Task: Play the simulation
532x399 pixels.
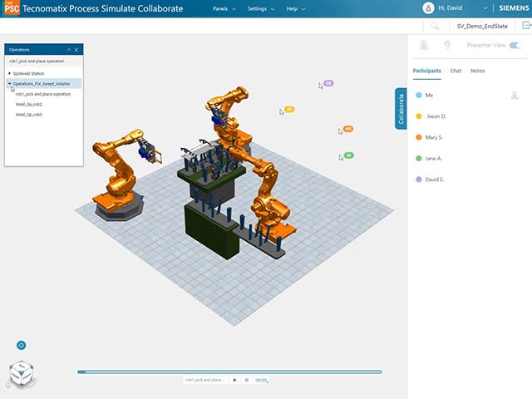Action: pyautogui.click(x=234, y=380)
